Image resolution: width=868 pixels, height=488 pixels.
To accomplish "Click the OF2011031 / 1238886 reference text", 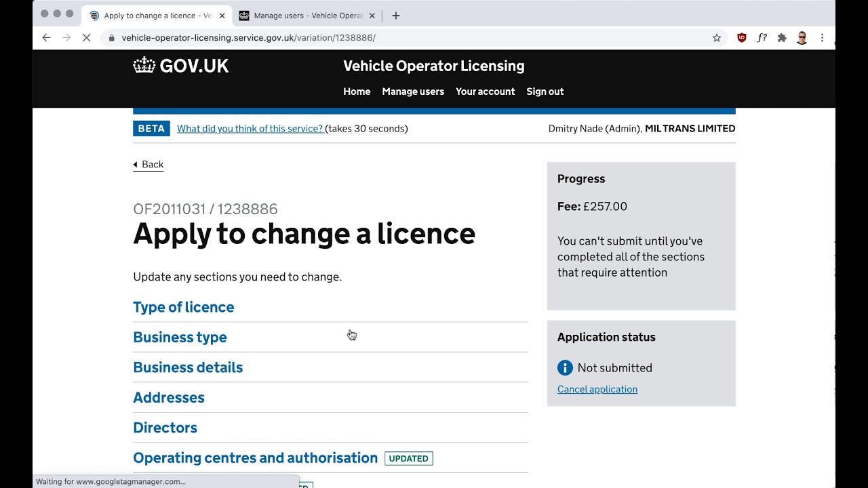I will (205, 209).
